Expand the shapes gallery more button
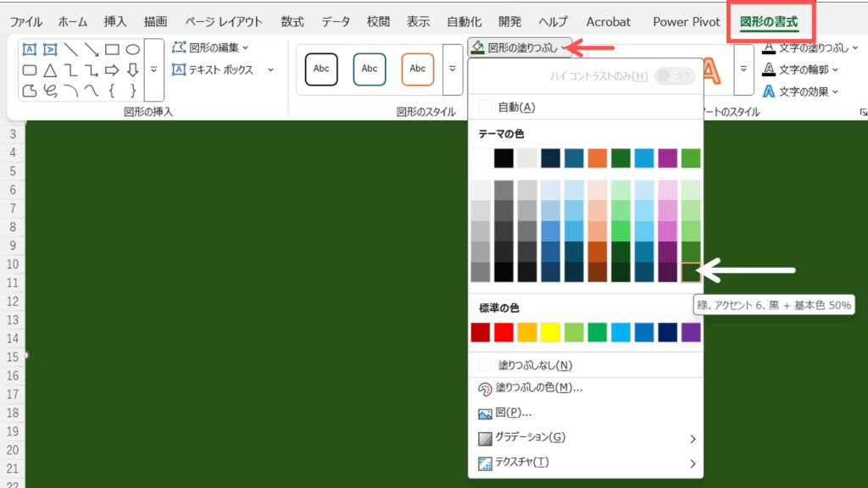 pos(154,69)
